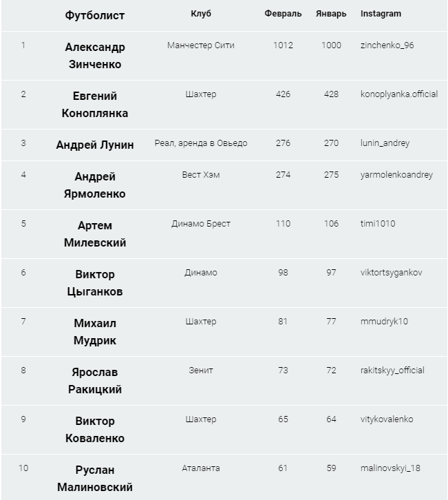
Task: Click vitykovalenko Instagram handle
Action: point(387,419)
